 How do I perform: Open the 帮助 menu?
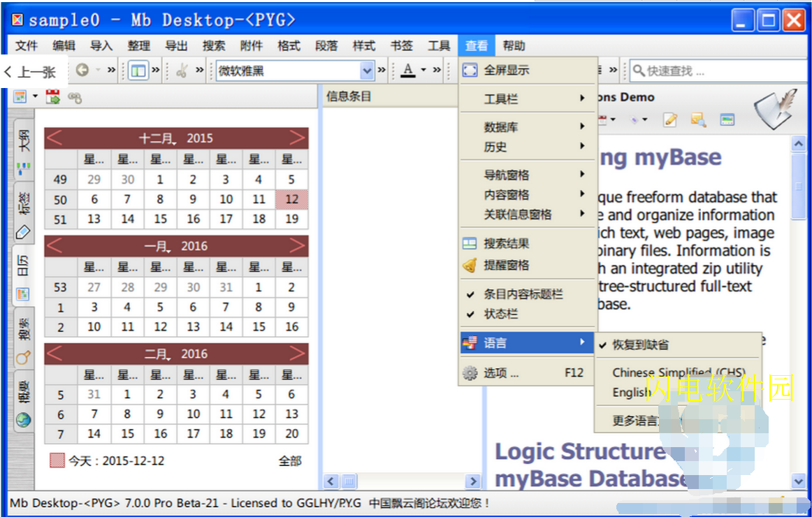pyautogui.click(x=514, y=45)
